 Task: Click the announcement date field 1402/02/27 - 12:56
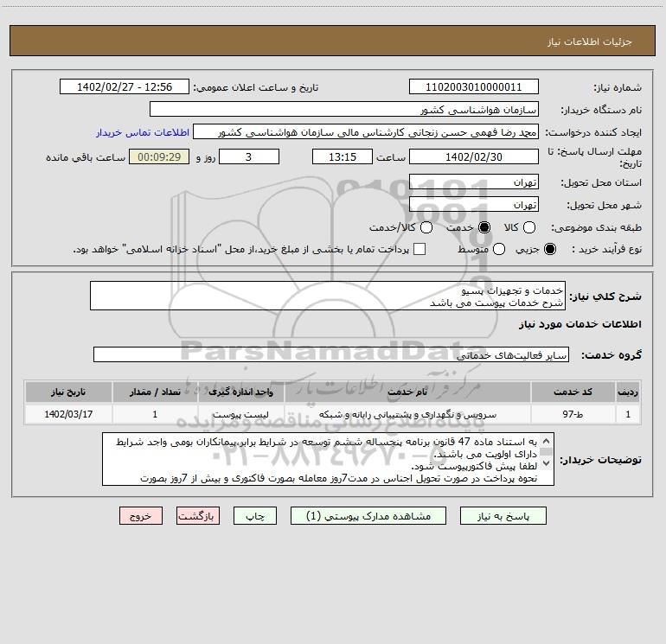(125, 87)
